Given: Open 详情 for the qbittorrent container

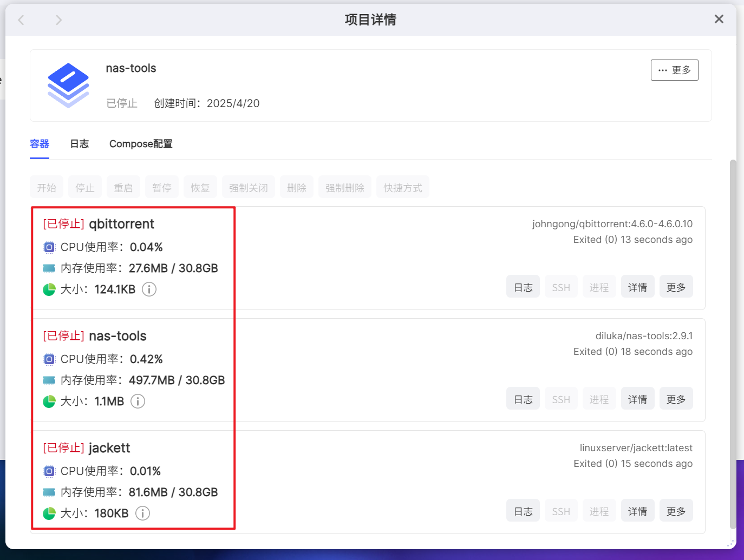Looking at the screenshot, I should (x=638, y=287).
